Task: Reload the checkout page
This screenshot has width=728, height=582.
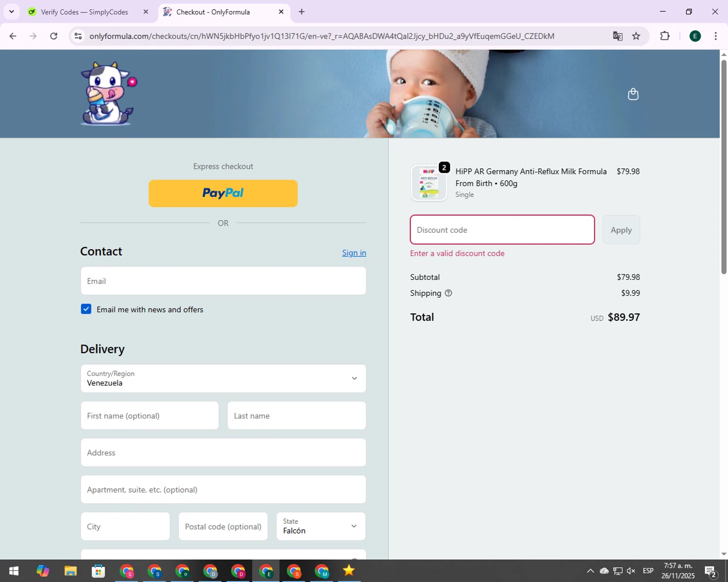Action: [x=54, y=36]
